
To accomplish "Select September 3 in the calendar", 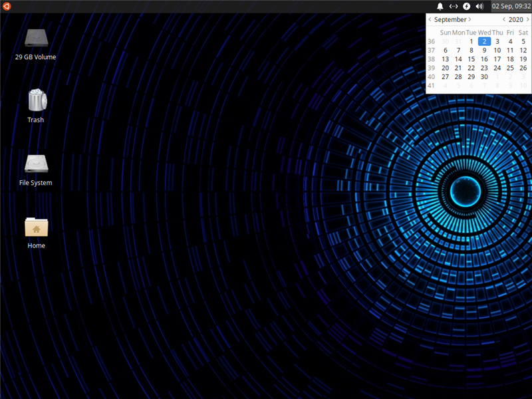I will (497, 41).
